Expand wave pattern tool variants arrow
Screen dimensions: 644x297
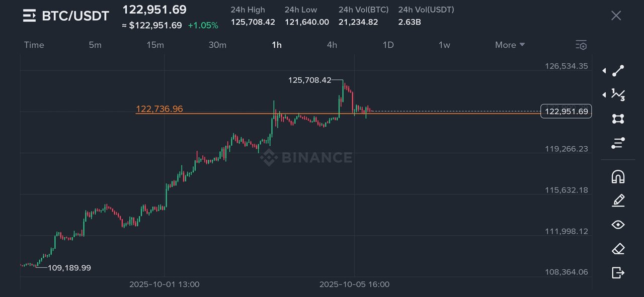(x=604, y=94)
